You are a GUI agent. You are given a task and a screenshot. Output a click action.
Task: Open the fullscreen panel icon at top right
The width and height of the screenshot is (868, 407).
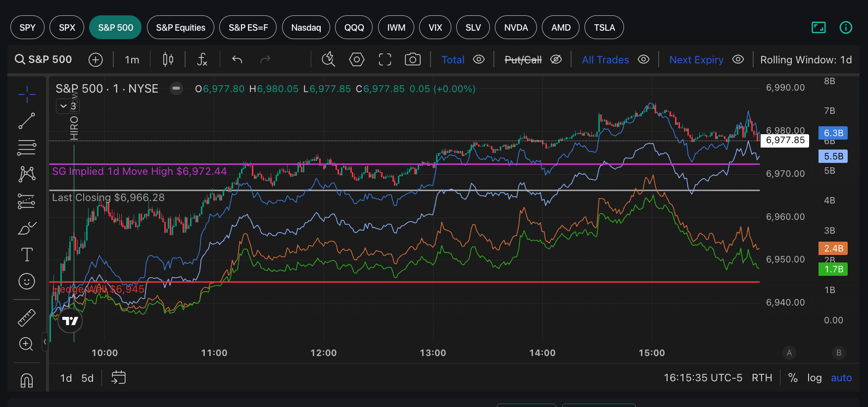coord(819,28)
